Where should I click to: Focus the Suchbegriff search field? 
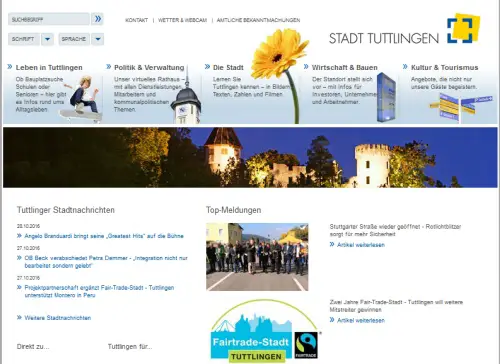[x=49, y=19]
